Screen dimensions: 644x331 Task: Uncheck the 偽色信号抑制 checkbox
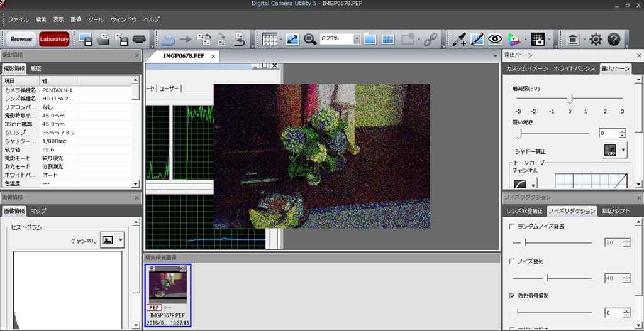pyautogui.click(x=512, y=295)
